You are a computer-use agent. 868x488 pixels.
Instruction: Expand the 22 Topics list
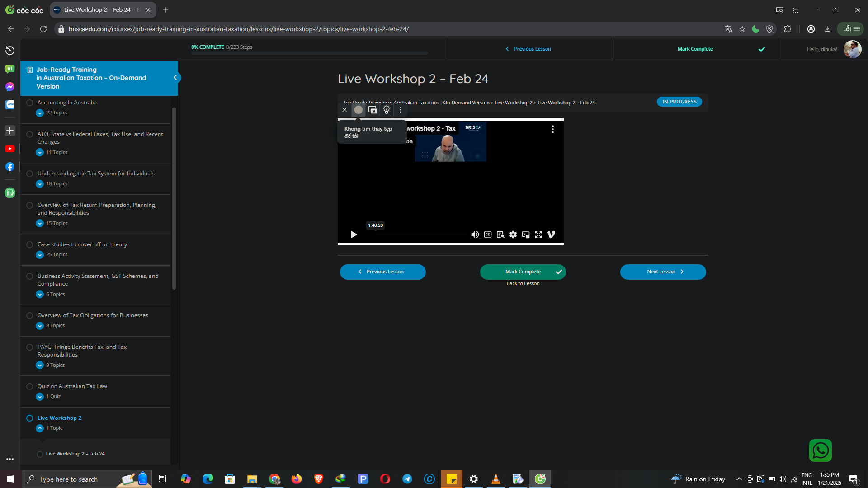pyautogui.click(x=40, y=113)
